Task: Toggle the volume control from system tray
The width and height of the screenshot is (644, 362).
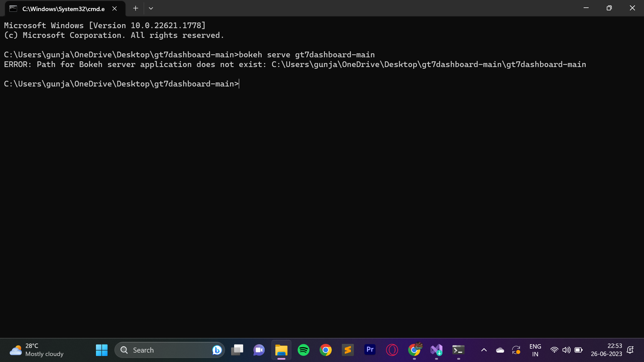Action: (567, 350)
